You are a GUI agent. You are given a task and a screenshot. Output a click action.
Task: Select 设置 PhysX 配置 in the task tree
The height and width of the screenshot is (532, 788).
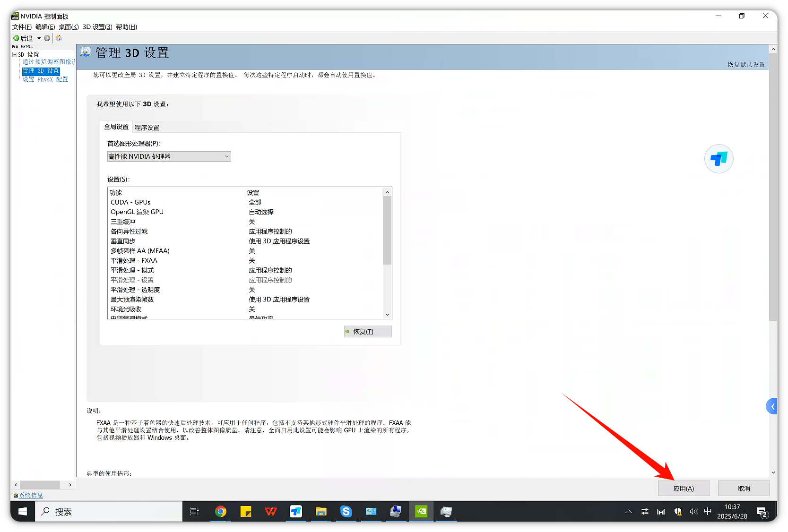pyautogui.click(x=45, y=79)
